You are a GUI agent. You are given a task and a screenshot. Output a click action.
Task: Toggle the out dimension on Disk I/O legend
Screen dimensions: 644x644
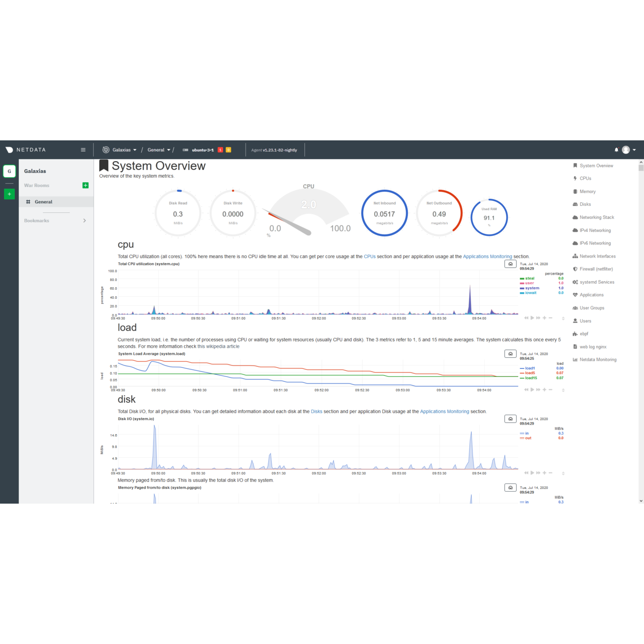pos(527,438)
